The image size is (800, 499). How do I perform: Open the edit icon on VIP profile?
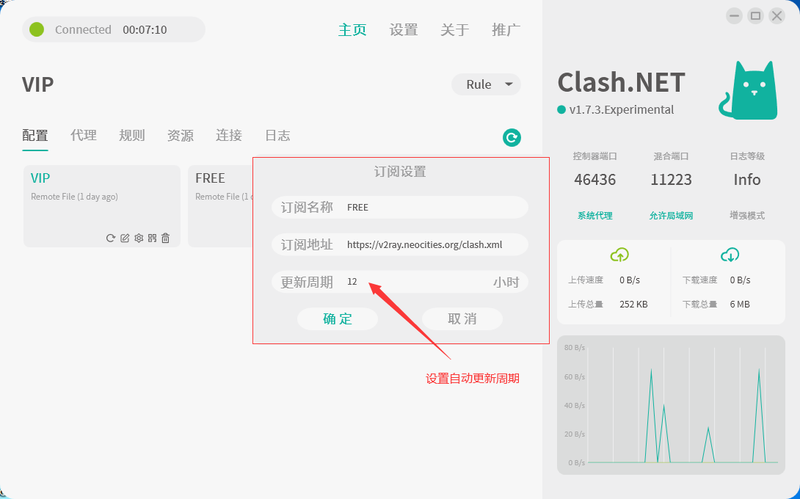[124, 238]
